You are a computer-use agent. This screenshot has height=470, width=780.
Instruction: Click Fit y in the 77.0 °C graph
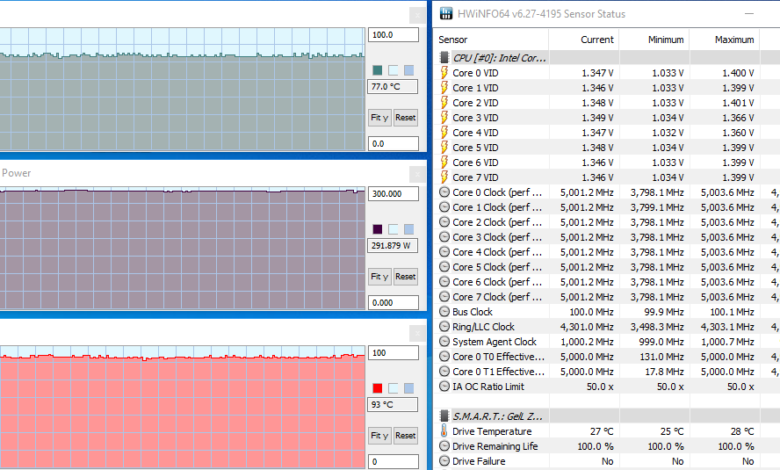tap(380, 118)
